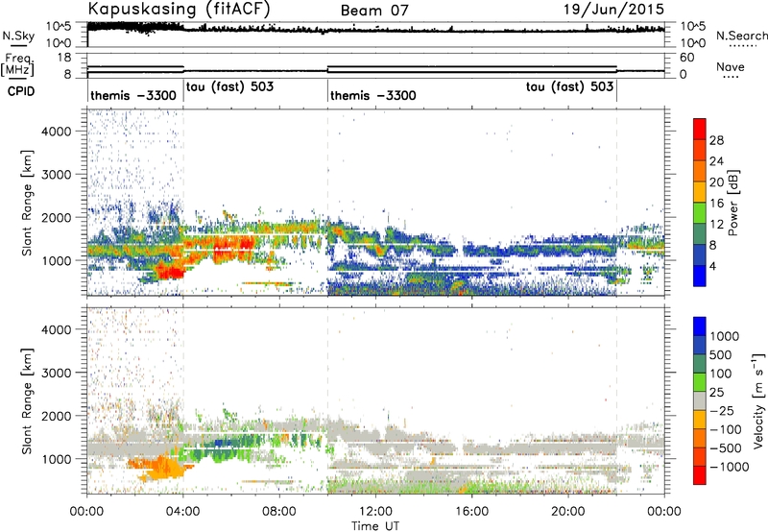Click the -25 tick on velocity scale

(x=722, y=410)
